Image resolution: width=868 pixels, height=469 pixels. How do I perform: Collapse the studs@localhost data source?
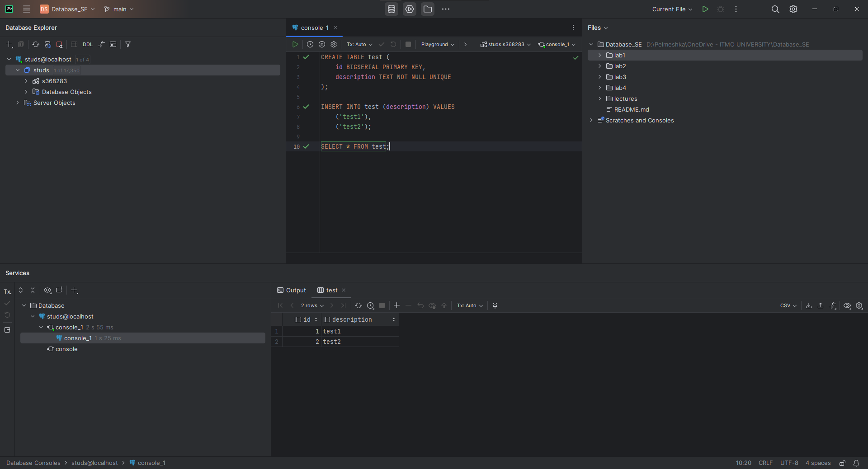(x=9, y=59)
